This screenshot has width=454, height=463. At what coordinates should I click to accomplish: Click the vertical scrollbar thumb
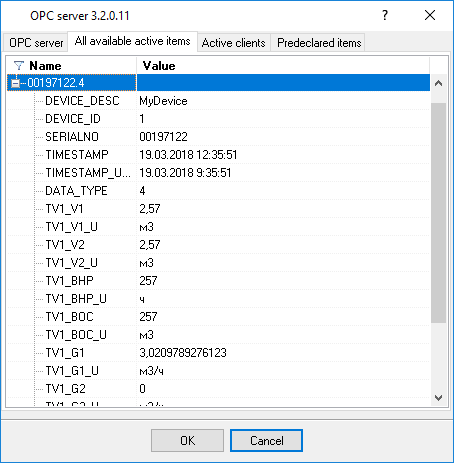(x=438, y=213)
